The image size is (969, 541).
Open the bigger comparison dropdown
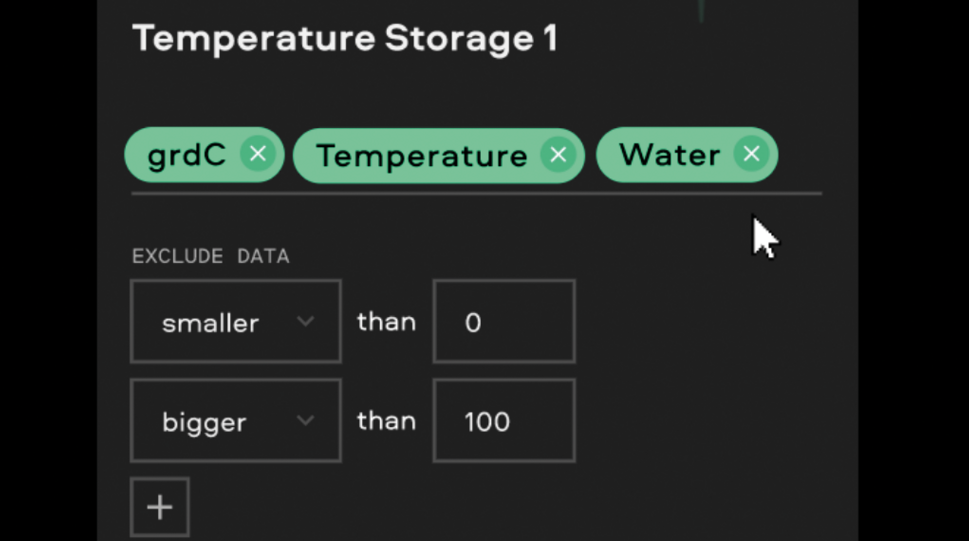[235, 420]
